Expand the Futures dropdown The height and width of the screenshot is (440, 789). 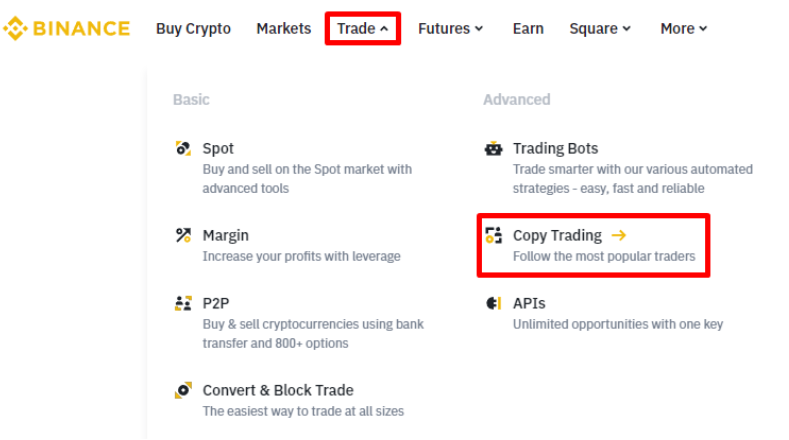click(450, 28)
